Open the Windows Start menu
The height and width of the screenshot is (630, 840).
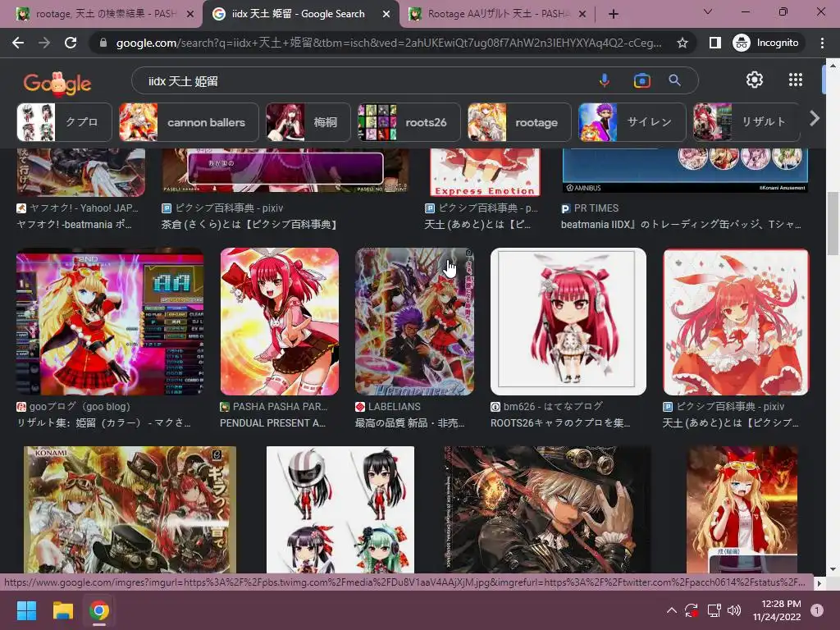point(26,610)
